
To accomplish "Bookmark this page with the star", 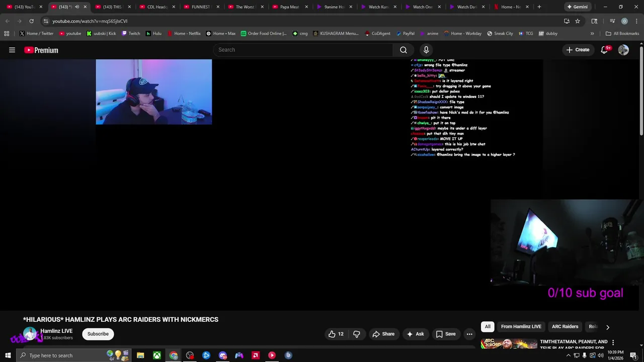I will (x=578, y=21).
